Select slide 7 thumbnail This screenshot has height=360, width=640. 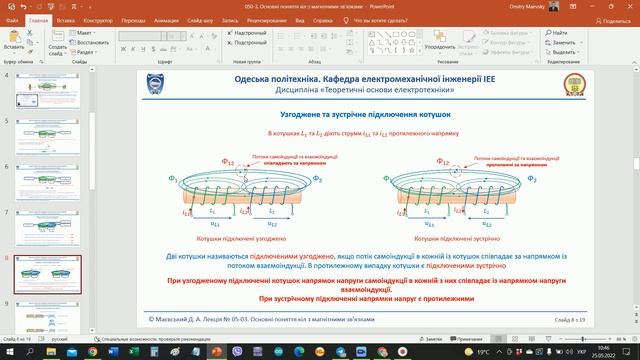pyautogui.click(x=47, y=228)
